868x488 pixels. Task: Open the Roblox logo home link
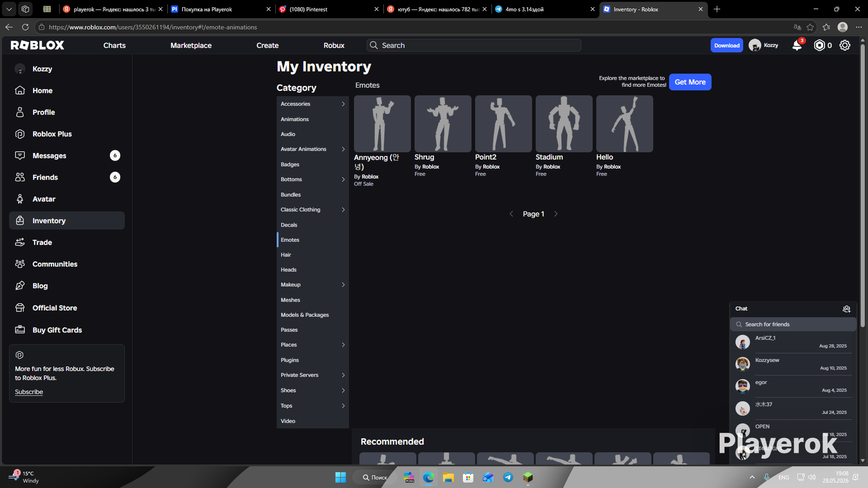[38, 45]
